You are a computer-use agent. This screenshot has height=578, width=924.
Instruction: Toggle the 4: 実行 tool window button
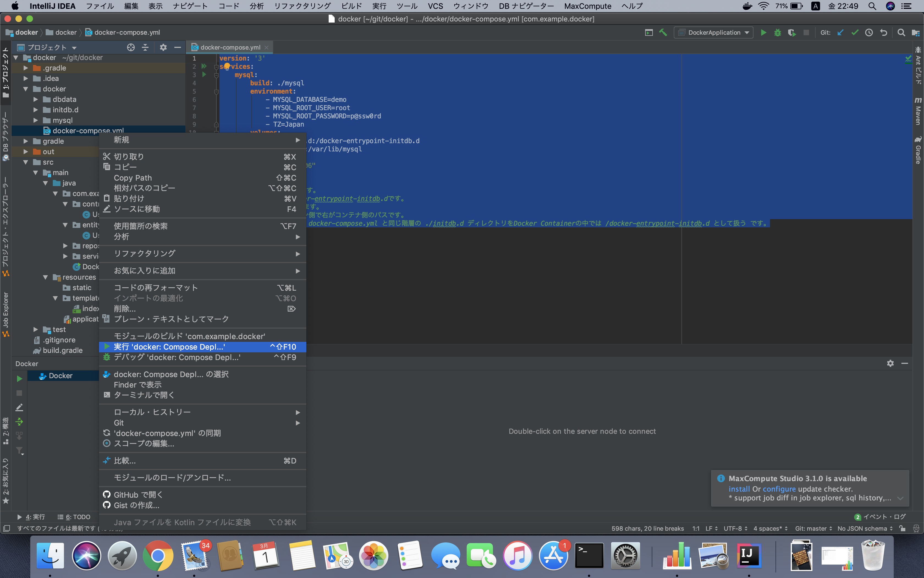click(31, 517)
